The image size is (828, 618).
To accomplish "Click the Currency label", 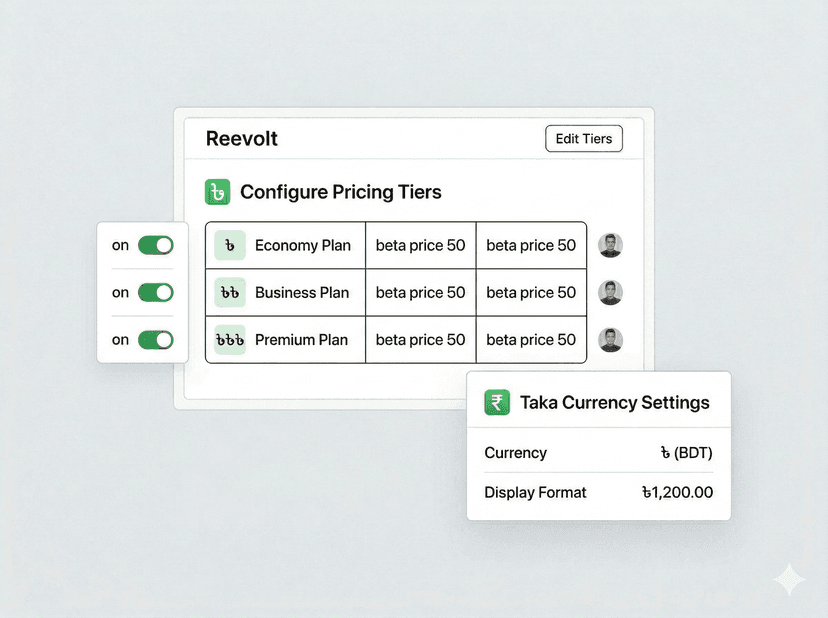I will [x=515, y=453].
